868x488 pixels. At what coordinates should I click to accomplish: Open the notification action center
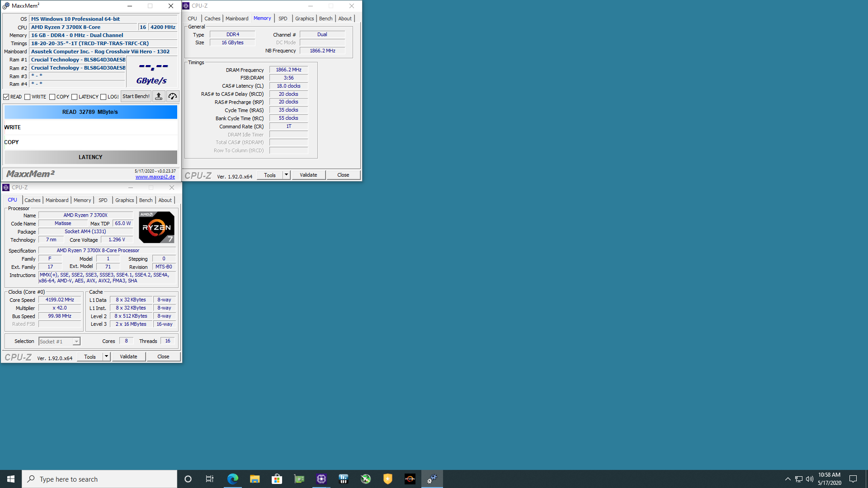[x=853, y=479]
